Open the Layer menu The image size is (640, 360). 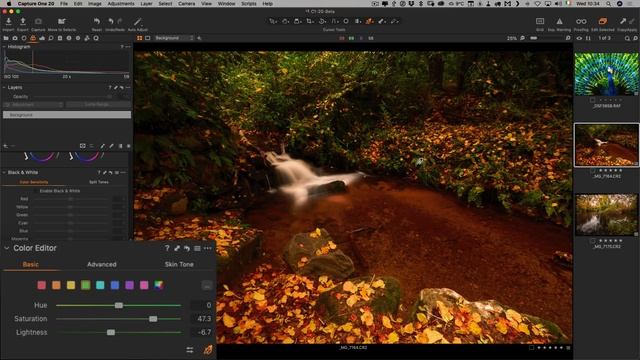146,3
